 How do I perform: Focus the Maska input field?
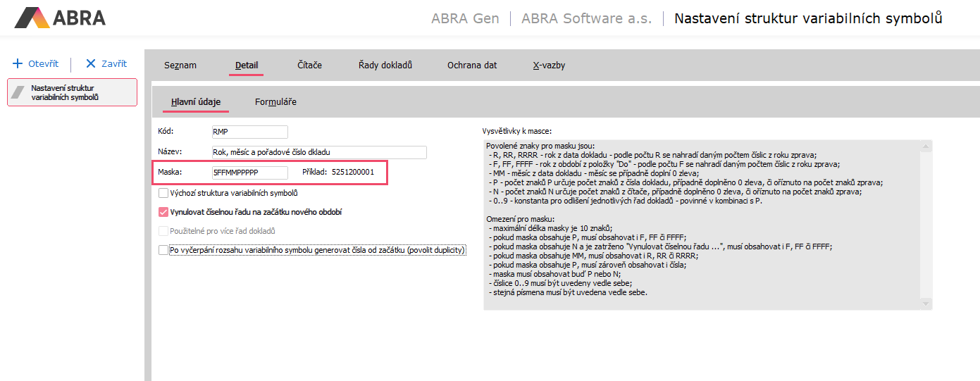click(x=249, y=173)
